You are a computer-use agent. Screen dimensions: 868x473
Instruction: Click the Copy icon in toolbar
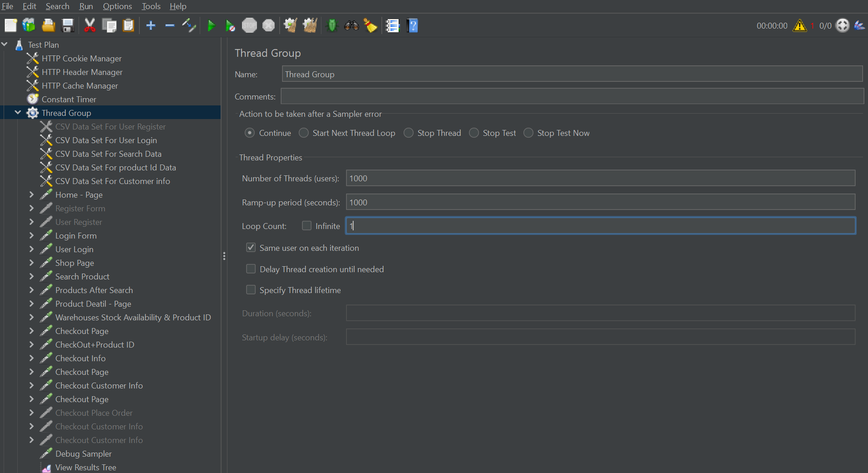click(x=109, y=25)
